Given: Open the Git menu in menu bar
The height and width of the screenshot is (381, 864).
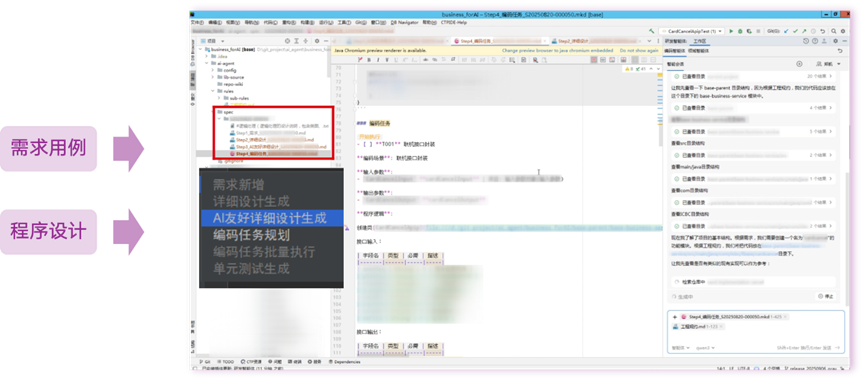Looking at the screenshot, I should 361,23.
